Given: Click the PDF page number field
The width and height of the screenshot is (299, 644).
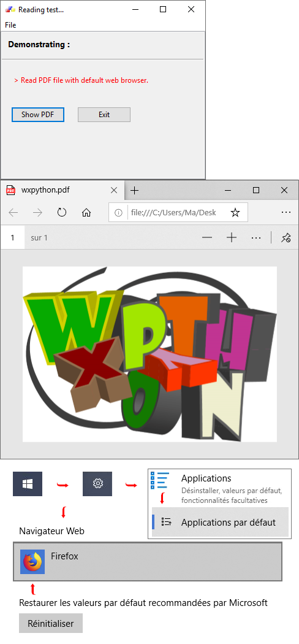Looking at the screenshot, I should [13, 237].
